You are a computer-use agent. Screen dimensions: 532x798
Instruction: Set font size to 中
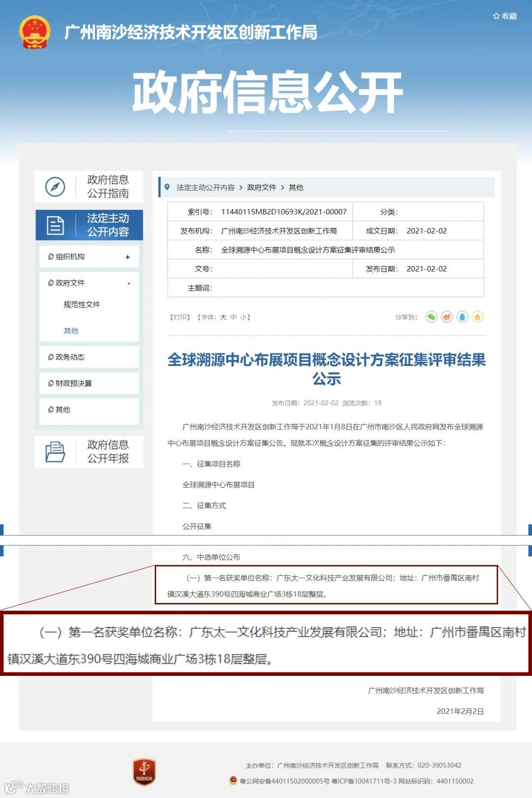233,317
